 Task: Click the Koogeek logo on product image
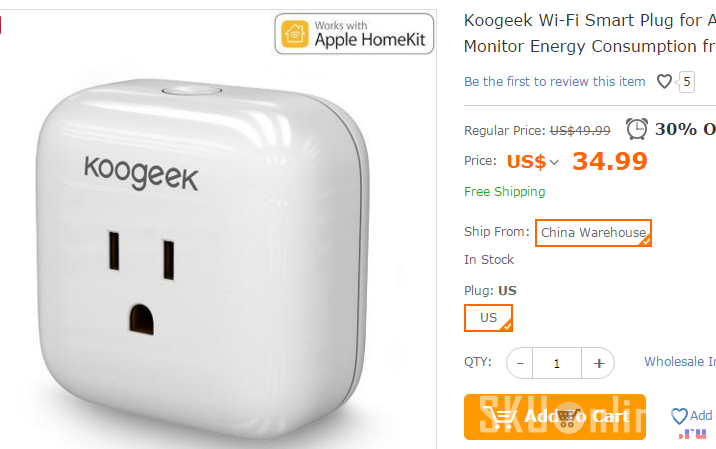coord(141,173)
